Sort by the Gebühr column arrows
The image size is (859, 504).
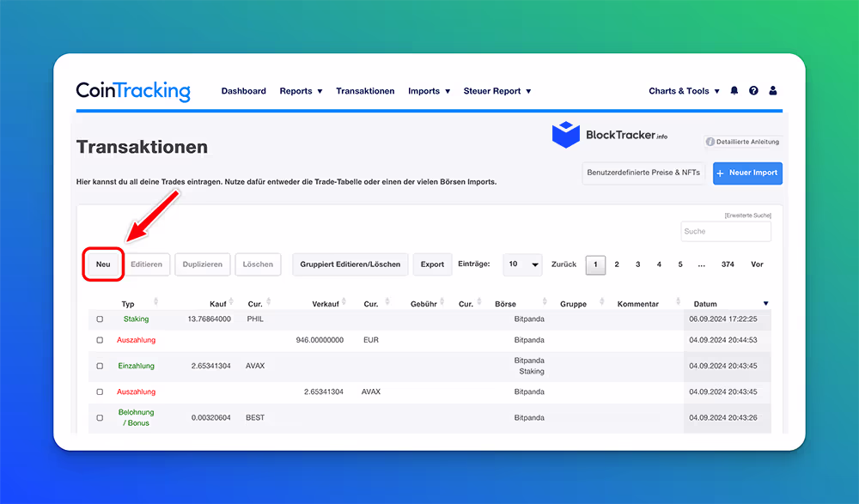pyautogui.click(x=442, y=302)
